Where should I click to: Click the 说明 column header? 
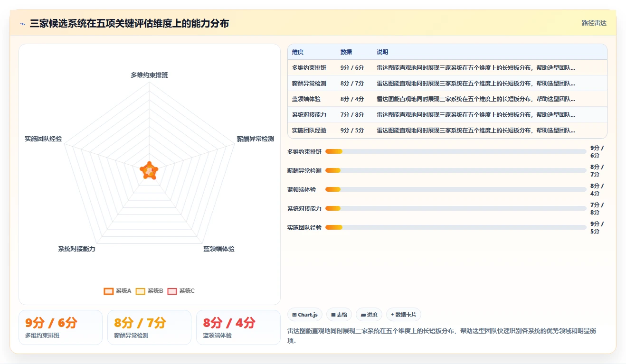pyautogui.click(x=383, y=52)
